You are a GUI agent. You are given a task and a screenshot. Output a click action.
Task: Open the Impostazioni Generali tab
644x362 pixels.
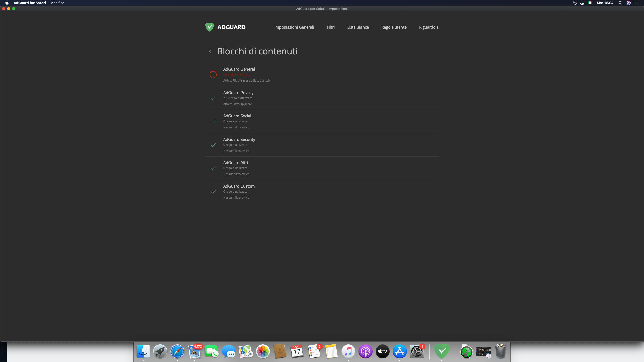[294, 27]
